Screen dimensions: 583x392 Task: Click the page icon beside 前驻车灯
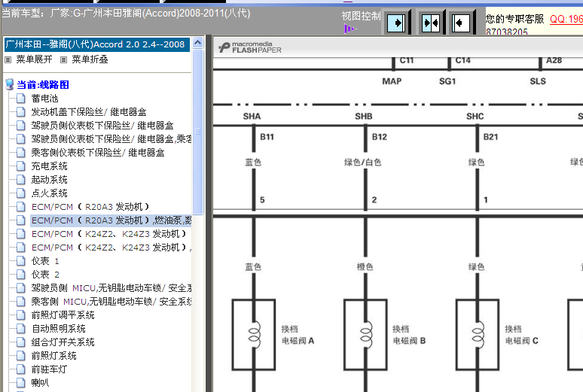[21, 369]
